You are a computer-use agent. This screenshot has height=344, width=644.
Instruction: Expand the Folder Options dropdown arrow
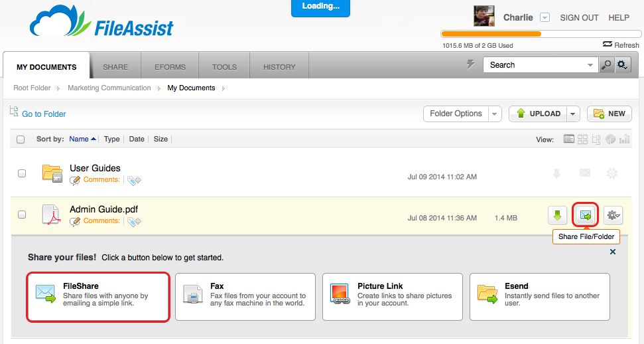coord(495,114)
